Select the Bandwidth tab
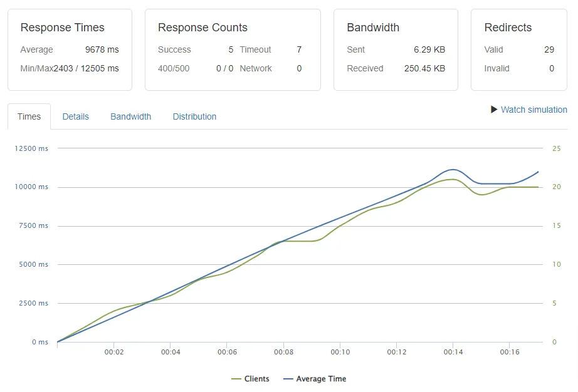This screenshot has height=392, width=578. (130, 116)
